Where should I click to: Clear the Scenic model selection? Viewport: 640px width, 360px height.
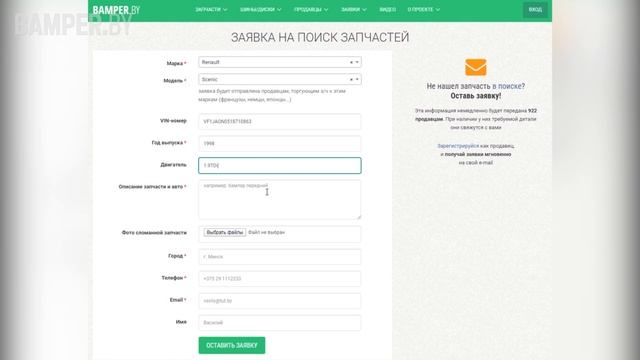click(x=351, y=80)
